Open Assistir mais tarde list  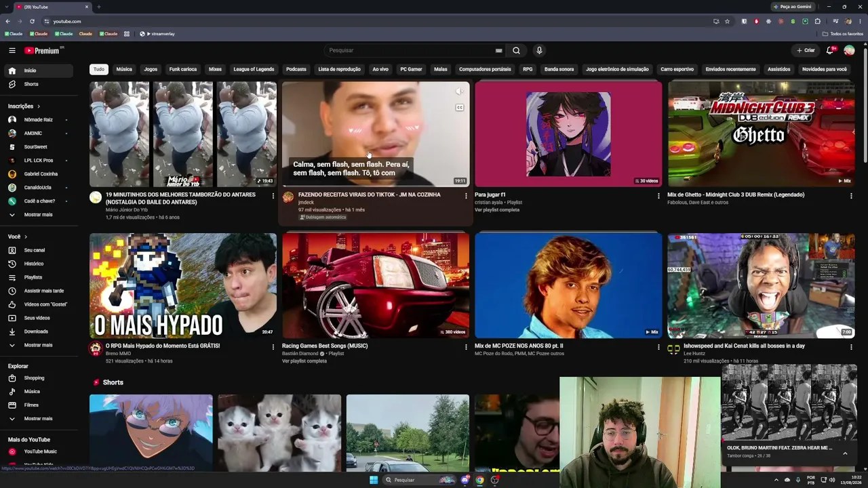tap(39, 291)
